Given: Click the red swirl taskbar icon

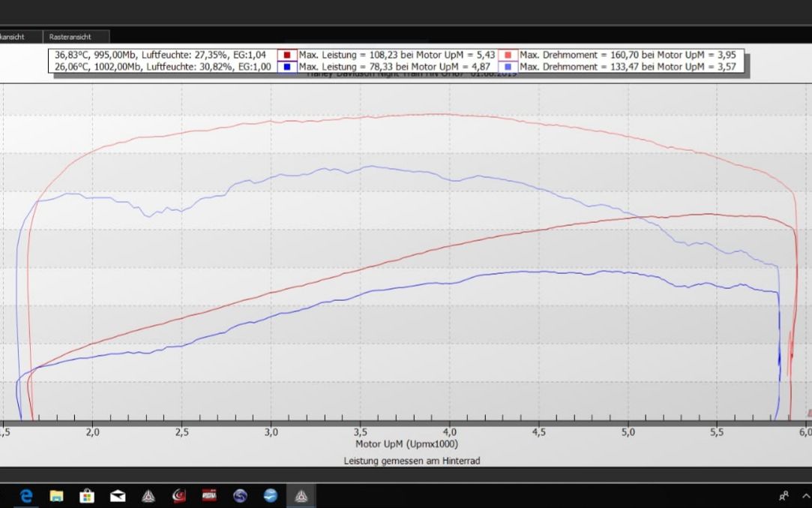Looking at the screenshot, I should (x=178, y=495).
